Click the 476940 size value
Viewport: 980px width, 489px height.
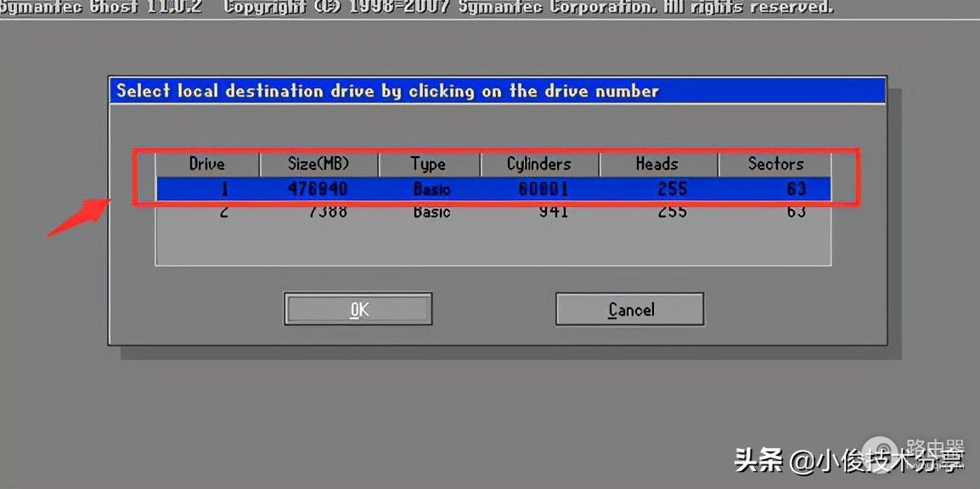coord(318,188)
